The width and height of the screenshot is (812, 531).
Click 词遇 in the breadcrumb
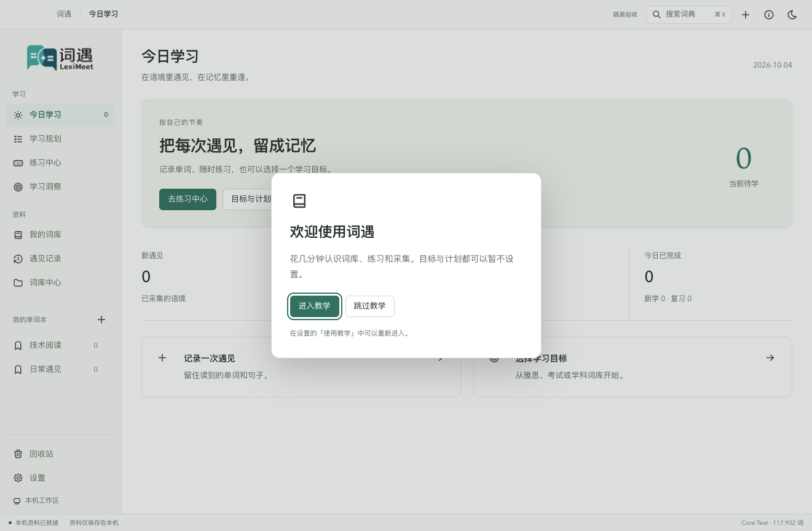coord(64,14)
